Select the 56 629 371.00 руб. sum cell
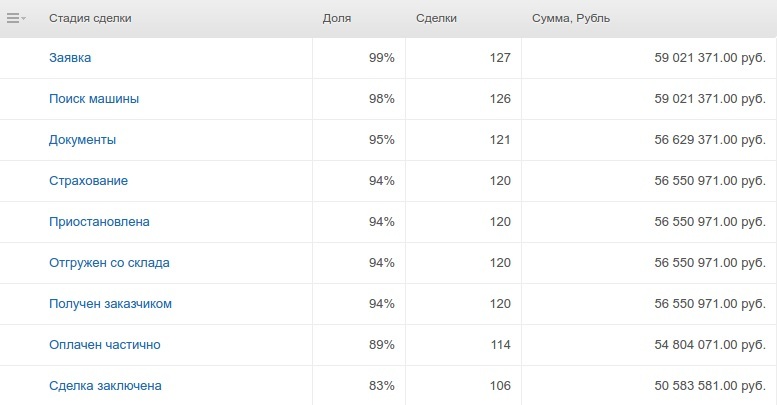The width and height of the screenshot is (777, 405). pyautogui.click(x=649, y=140)
